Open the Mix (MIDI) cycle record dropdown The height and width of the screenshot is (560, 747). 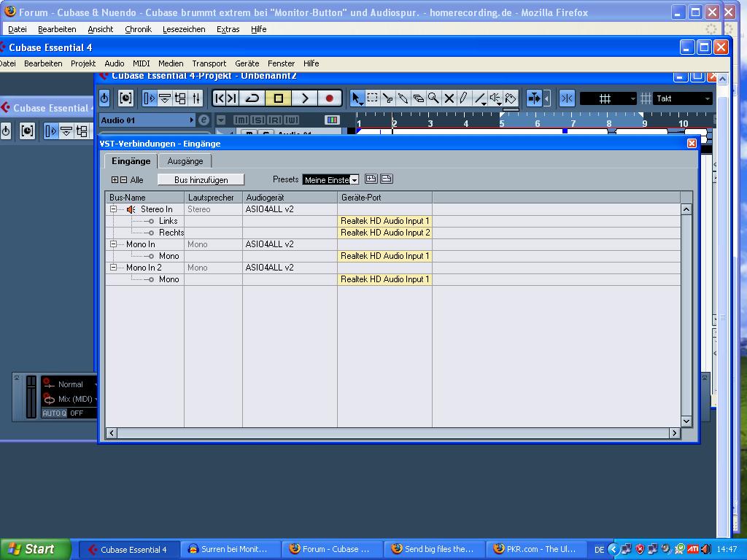tap(70, 399)
